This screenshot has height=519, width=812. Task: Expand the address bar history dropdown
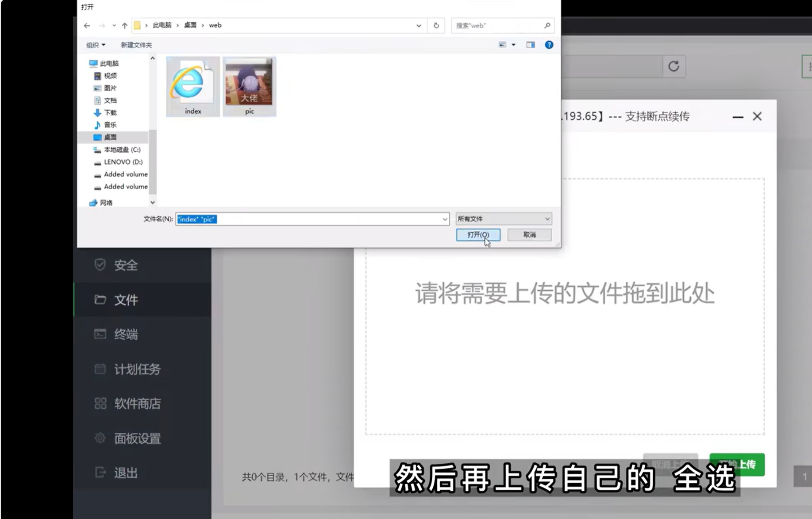pos(419,26)
